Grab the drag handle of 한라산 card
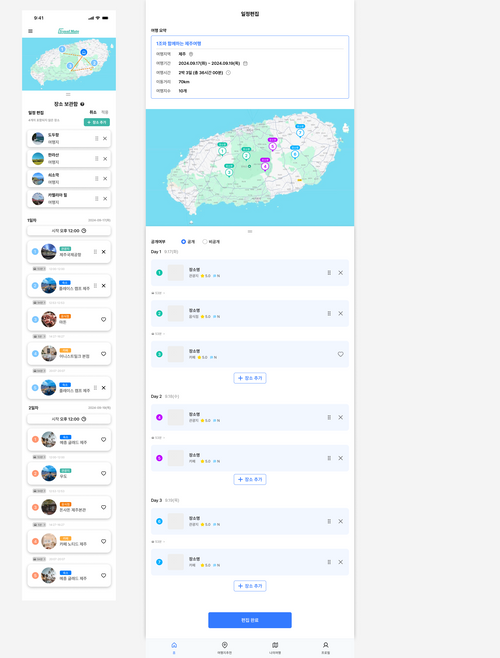500x658 pixels. [97, 159]
